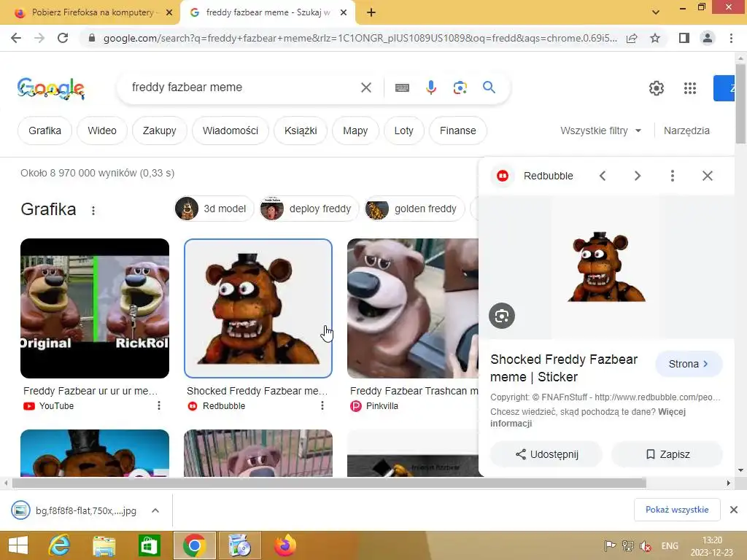Open Google apps grid
Viewport: 747px width, 560px height.
[690, 88]
